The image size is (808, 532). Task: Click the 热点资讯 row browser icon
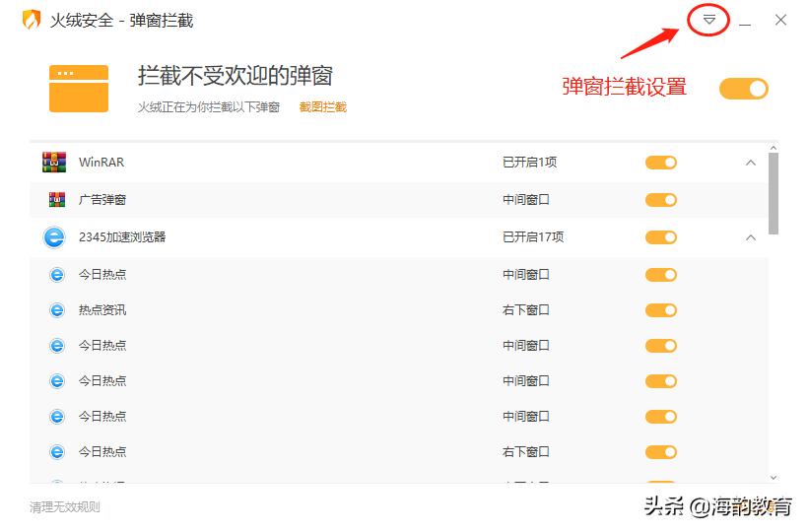coord(57,310)
